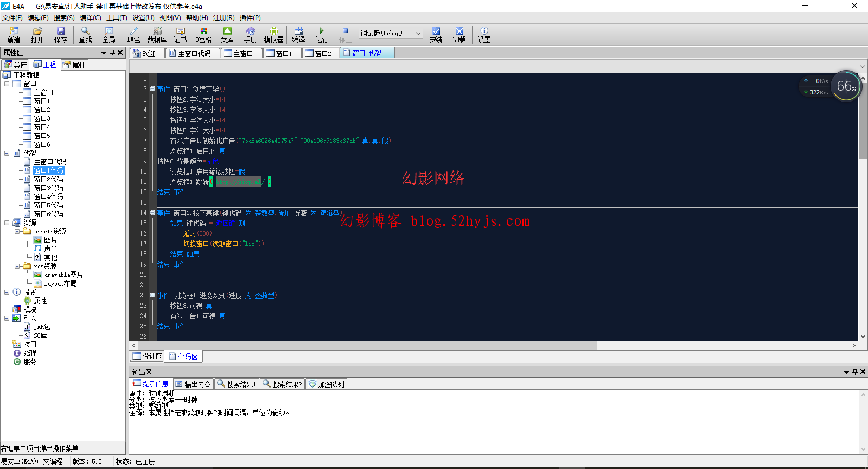Open the 取色 color picker tool
The width and height of the screenshot is (868, 469).
click(x=133, y=35)
